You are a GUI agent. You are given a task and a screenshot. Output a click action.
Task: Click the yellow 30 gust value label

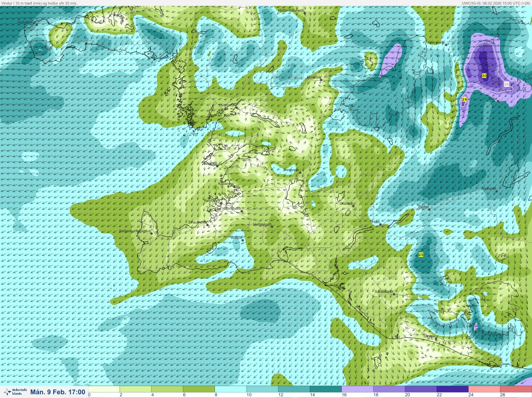(484, 76)
